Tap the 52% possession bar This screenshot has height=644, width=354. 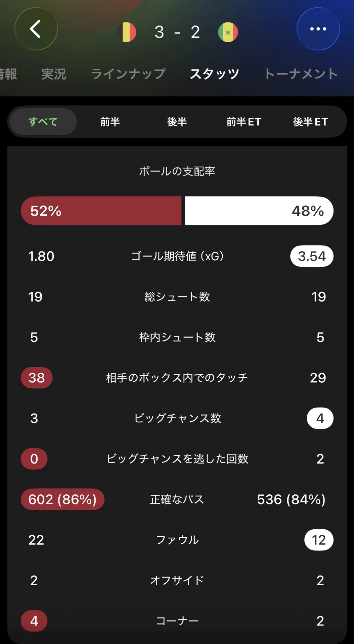[101, 211]
